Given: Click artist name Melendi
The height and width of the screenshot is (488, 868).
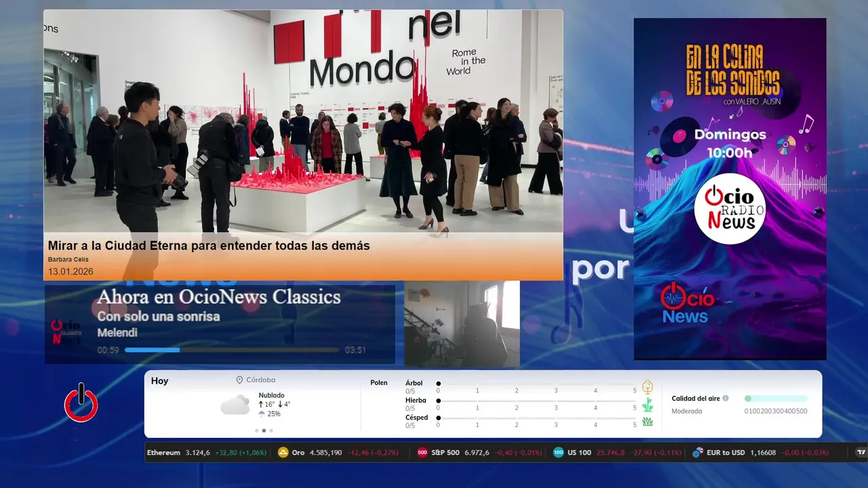Looking at the screenshot, I should 117,333.
